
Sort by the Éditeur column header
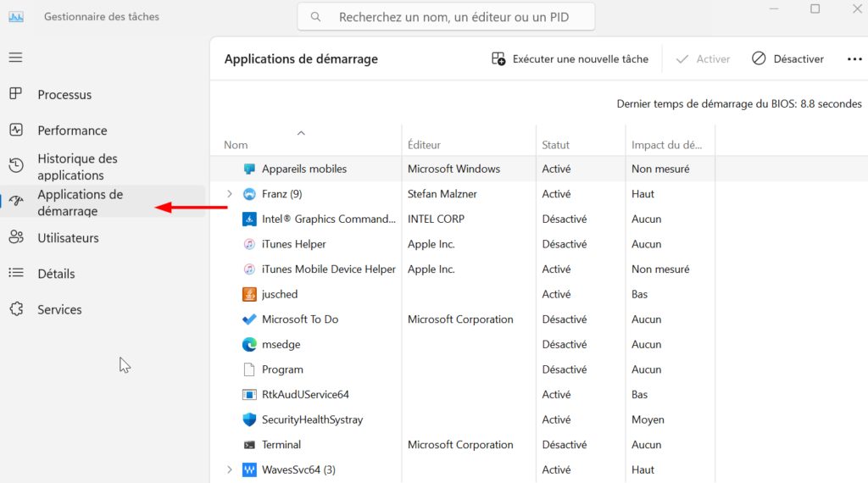click(424, 145)
